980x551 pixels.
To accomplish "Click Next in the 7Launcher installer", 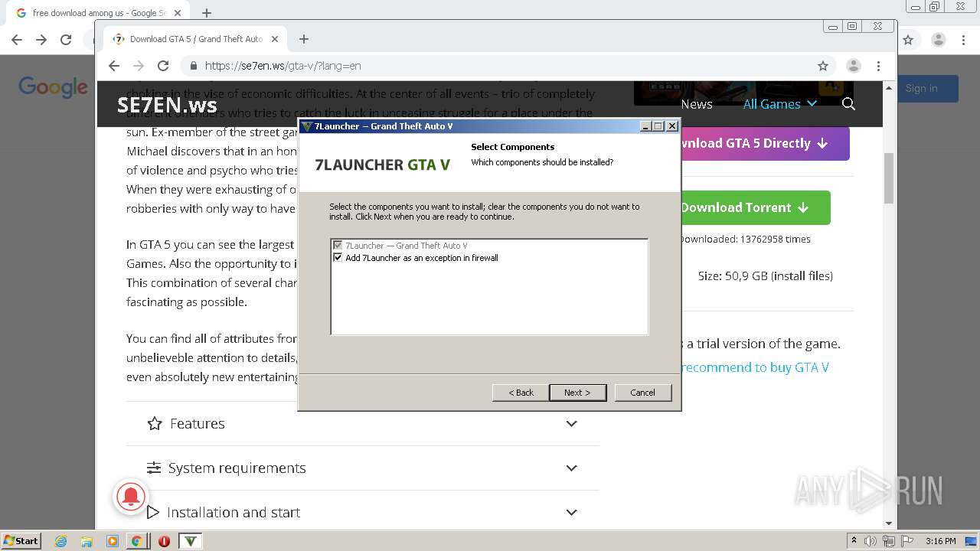I will click(577, 393).
